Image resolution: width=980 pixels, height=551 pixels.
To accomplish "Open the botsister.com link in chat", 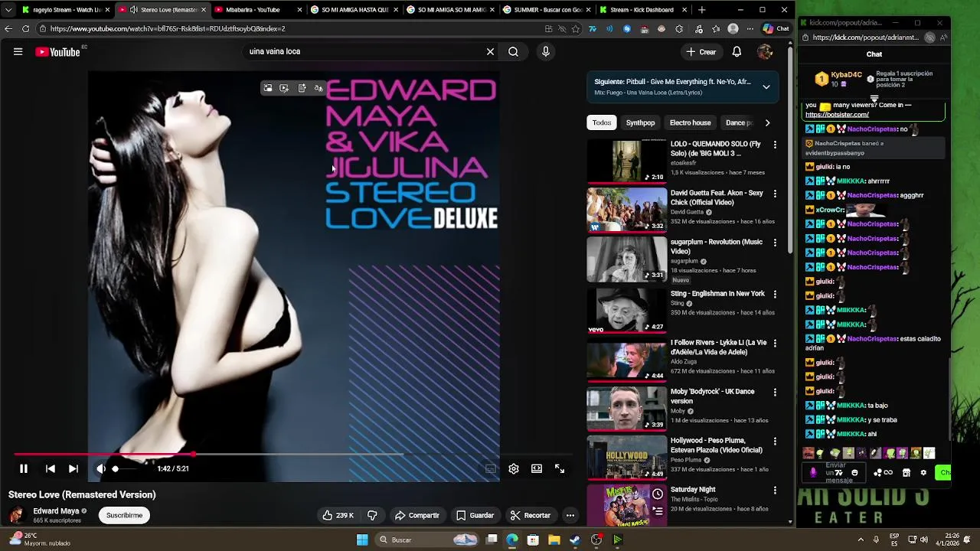I will coord(837,115).
